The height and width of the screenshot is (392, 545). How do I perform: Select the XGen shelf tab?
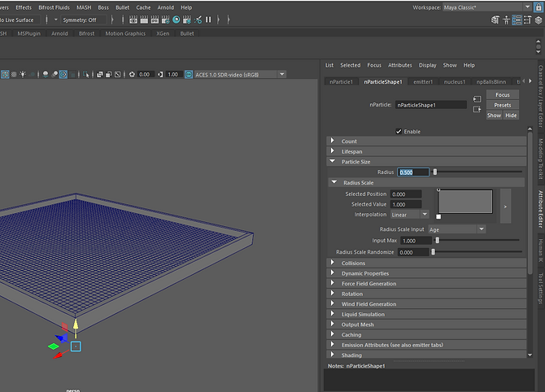(163, 33)
